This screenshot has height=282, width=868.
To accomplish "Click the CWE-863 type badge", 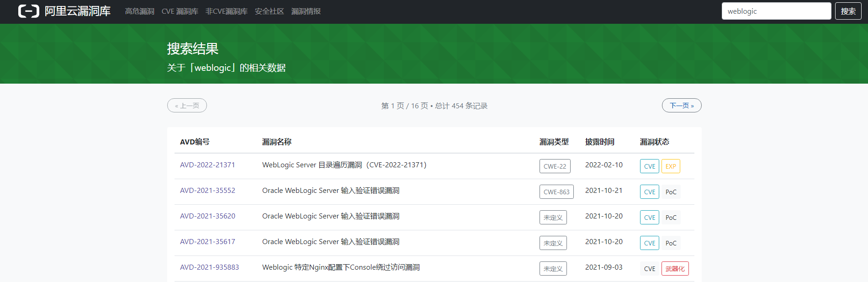I will click(x=556, y=192).
